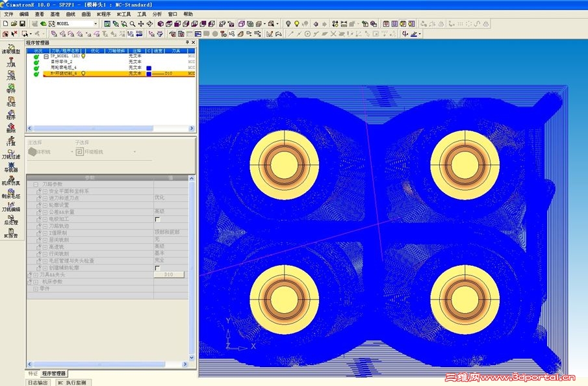This screenshot has height=386, width=588.
Task: Select the 读取模型 sidebar icon
Action: pyautogui.click(x=11, y=49)
